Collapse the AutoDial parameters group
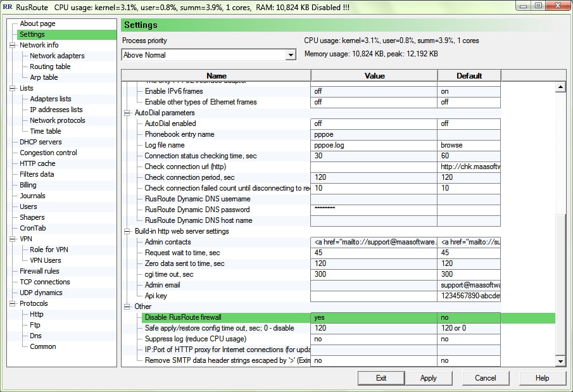573x392 pixels. coord(127,113)
